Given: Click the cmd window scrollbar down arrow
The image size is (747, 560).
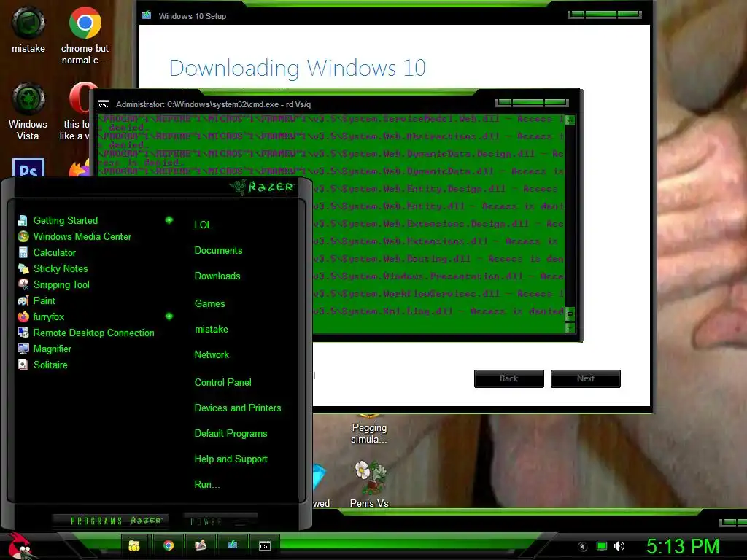Looking at the screenshot, I should (x=570, y=327).
